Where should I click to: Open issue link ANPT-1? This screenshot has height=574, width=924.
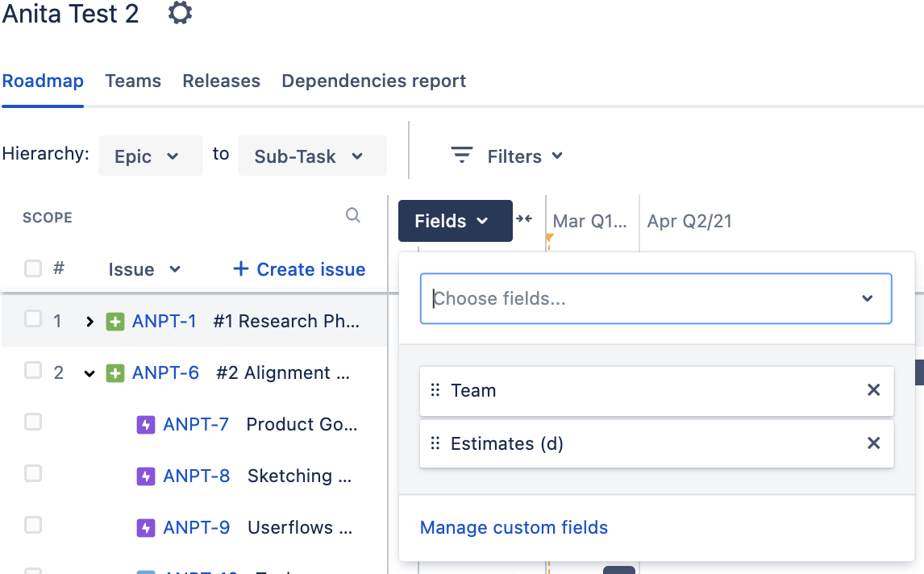(x=164, y=321)
